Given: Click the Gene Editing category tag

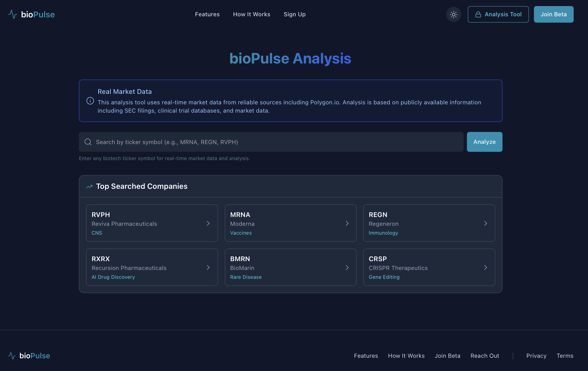Looking at the screenshot, I should coord(384,277).
